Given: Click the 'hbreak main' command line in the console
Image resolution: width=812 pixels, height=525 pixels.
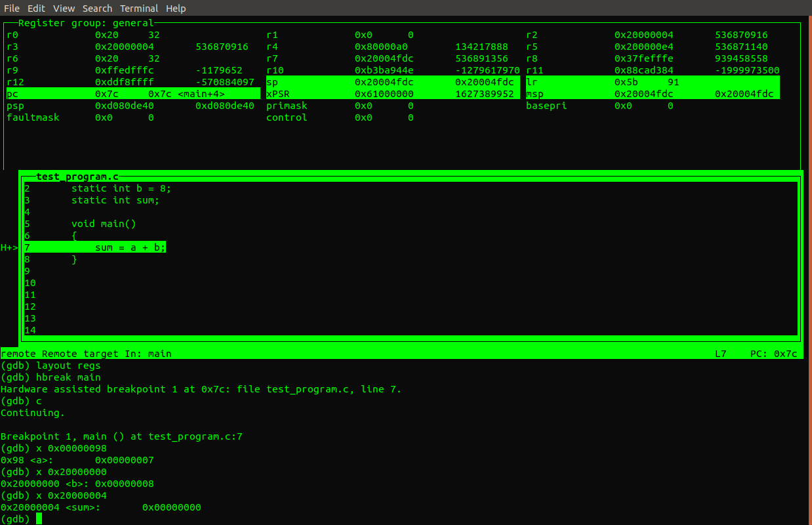Looking at the screenshot, I should (68, 377).
